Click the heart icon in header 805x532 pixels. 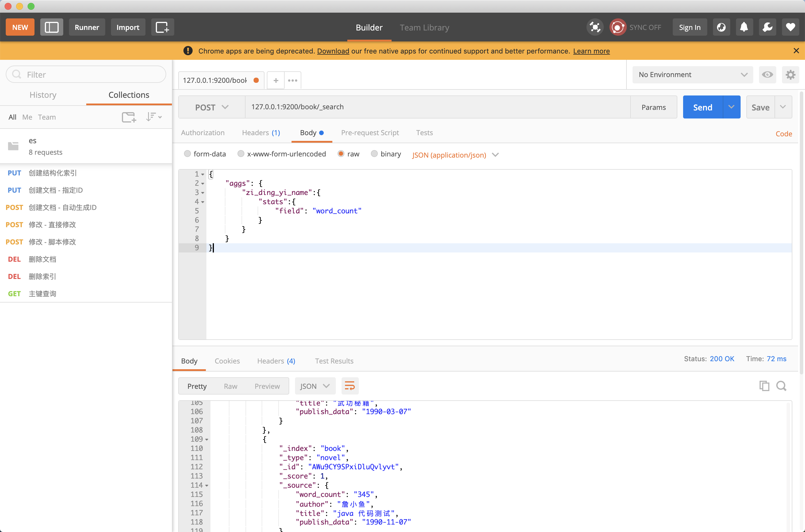coord(790,27)
